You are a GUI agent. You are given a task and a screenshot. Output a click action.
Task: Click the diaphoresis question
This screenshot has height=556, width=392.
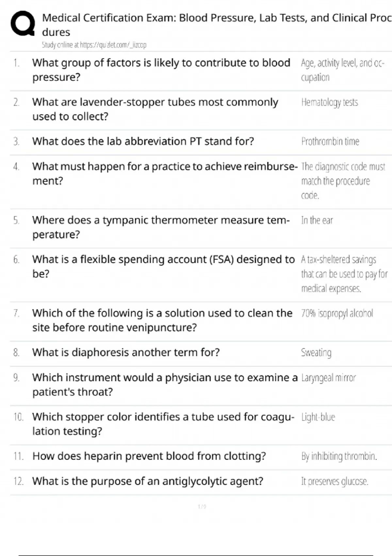pyautogui.click(x=126, y=353)
